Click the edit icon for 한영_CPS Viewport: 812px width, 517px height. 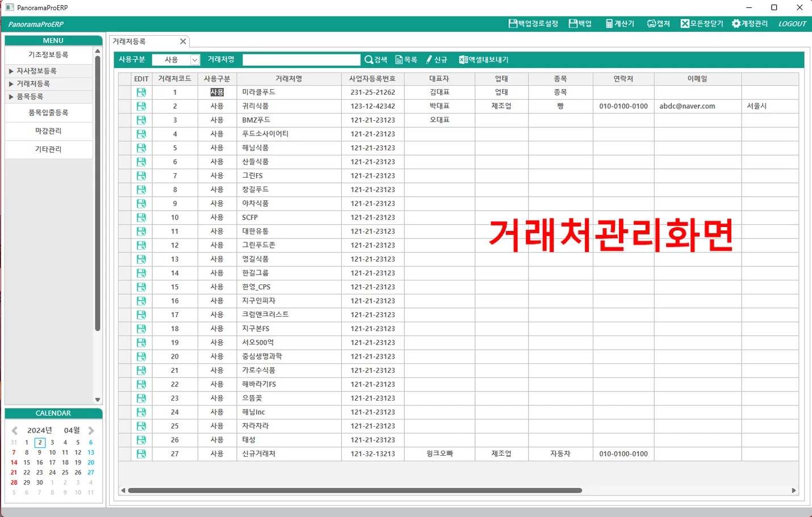141,287
